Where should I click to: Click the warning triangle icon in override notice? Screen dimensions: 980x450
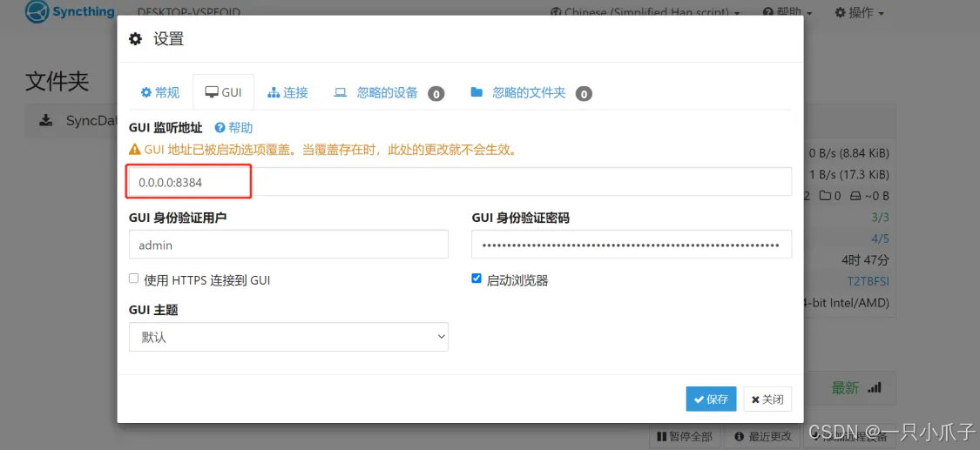click(135, 150)
